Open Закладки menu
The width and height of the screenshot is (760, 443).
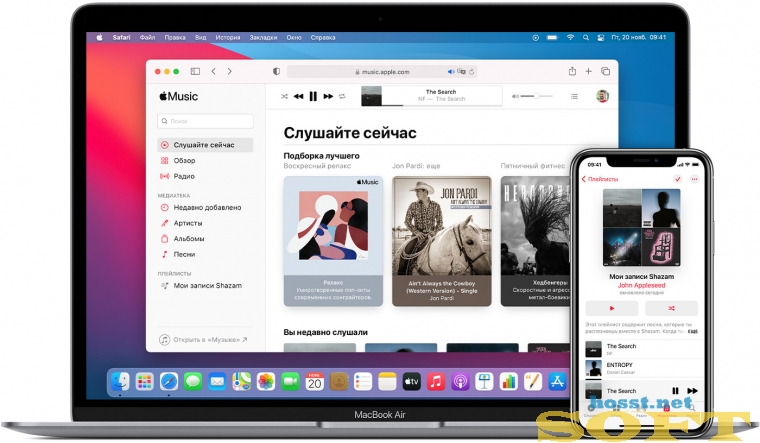(263, 37)
